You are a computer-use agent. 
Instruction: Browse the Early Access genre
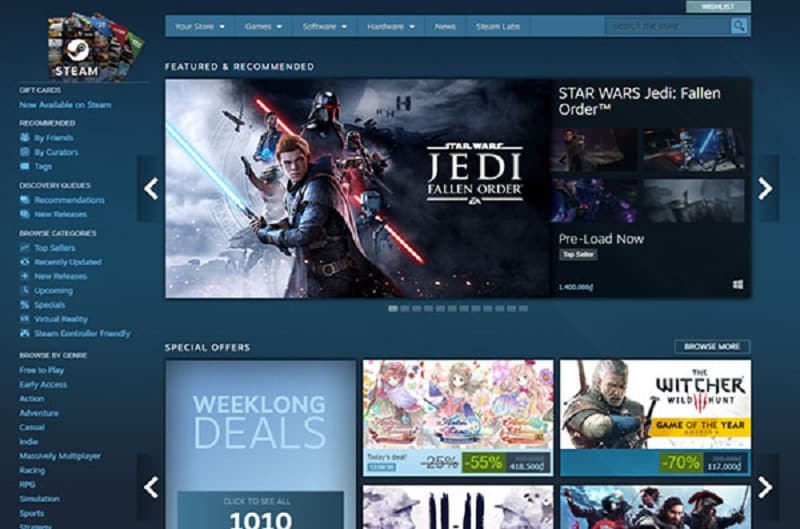[43, 384]
